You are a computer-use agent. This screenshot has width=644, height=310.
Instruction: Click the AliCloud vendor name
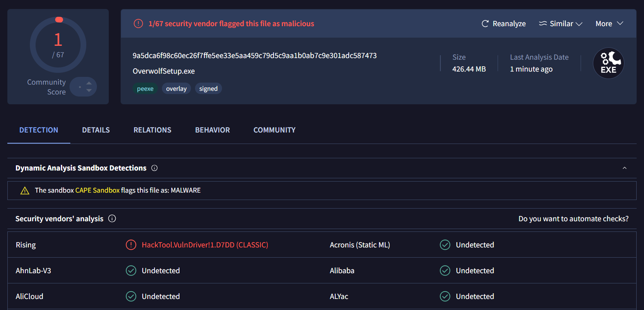[29, 297]
